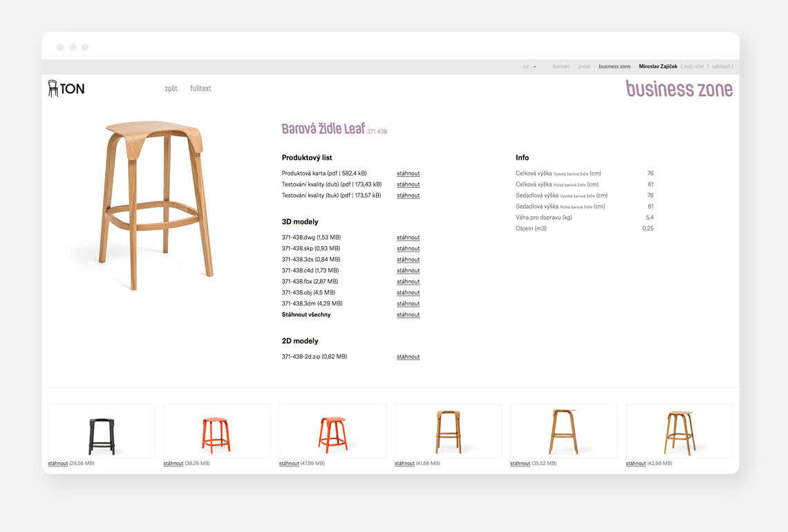Click the TON chair logo
Image resolution: width=788 pixels, height=532 pixels.
coord(66,88)
